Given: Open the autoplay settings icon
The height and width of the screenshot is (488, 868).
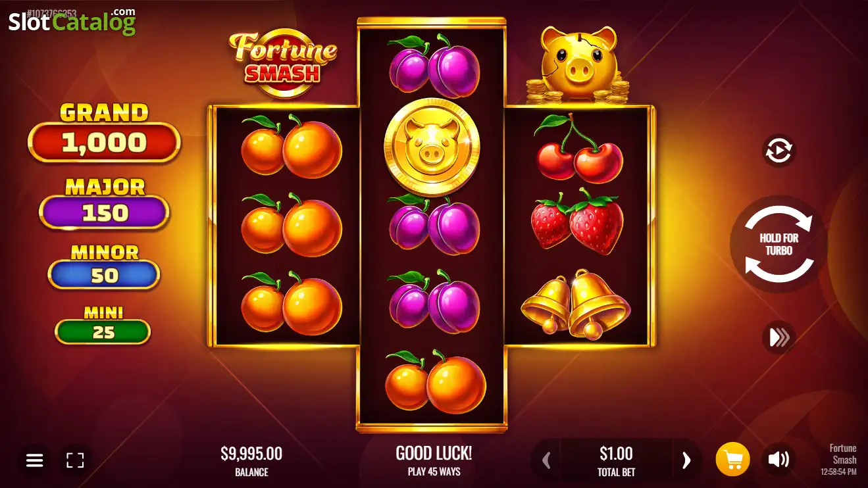Looking at the screenshot, I should click(x=779, y=151).
